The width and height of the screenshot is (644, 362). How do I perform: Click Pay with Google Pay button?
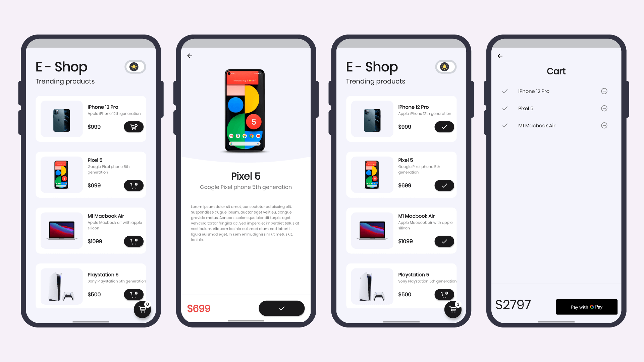(x=587, y=307)
